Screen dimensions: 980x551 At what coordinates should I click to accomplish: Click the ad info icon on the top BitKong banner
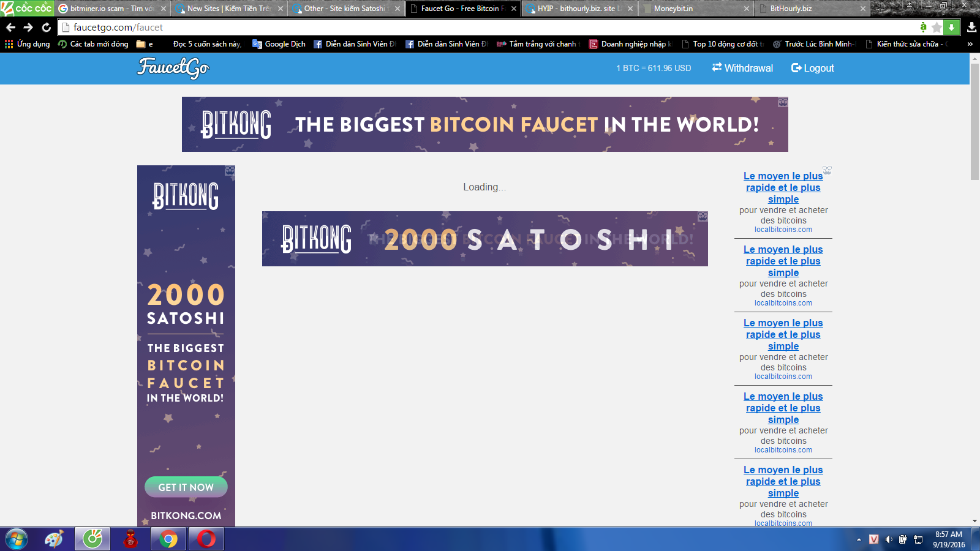(783, 102)
